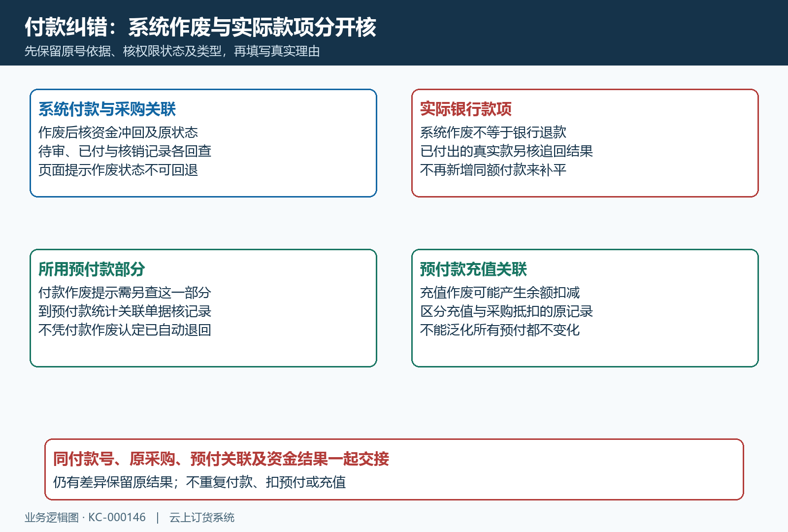Select the line 充值作废可能产生余额扣减
The image size is (788, 532).
(500, 293)
